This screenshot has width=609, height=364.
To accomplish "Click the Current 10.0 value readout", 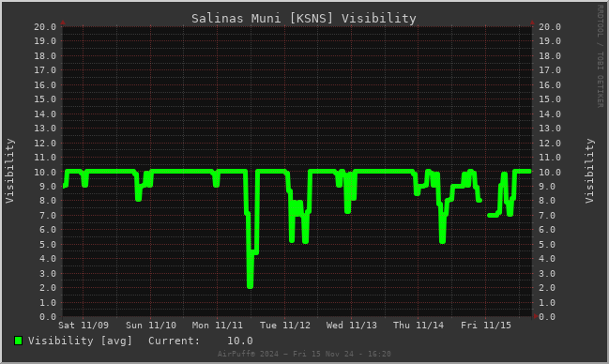I will click(201, 341).
